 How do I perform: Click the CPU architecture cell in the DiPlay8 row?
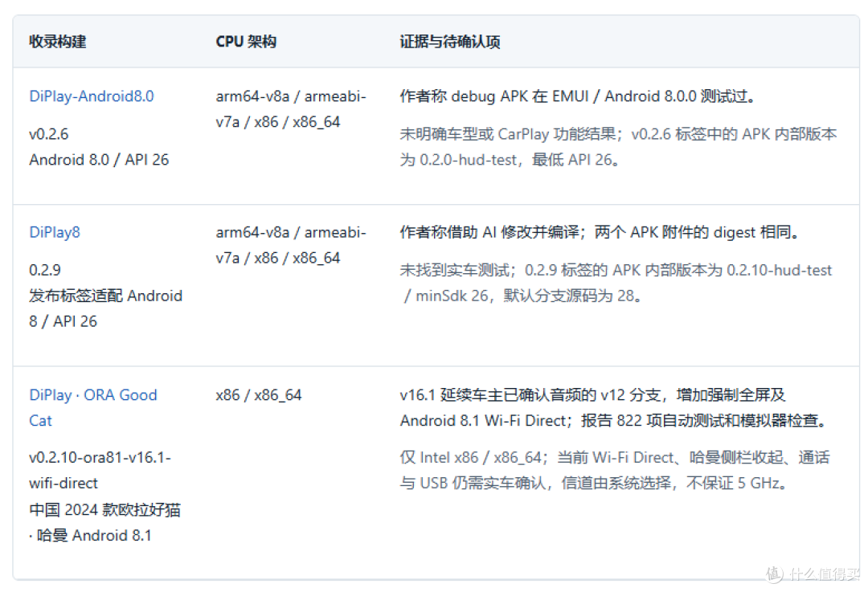[291, 245]
